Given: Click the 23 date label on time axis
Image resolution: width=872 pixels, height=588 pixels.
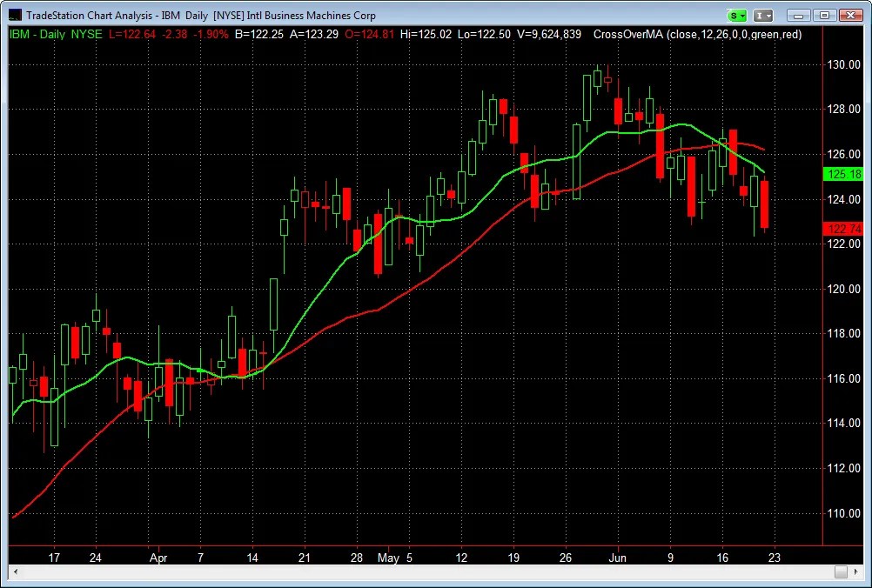Looking at the screenshot, I should (775, 558).
